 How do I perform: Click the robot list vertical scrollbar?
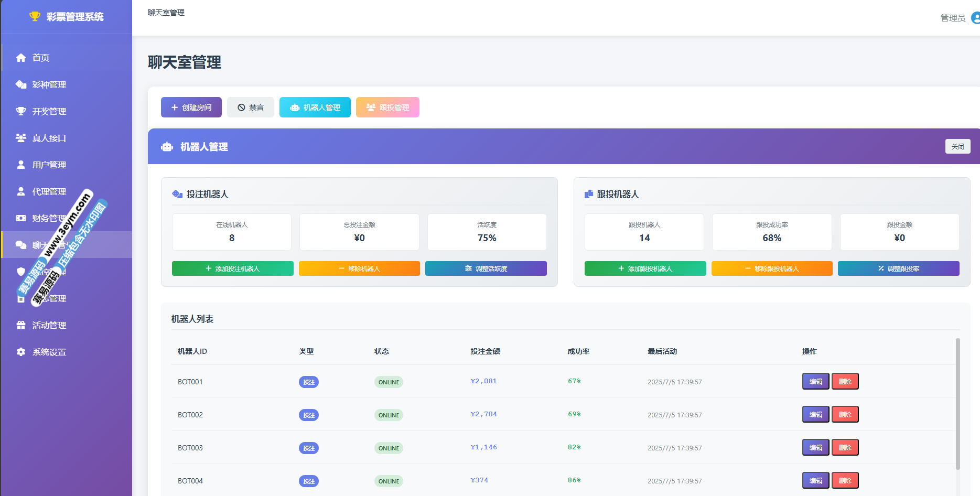pos(957,404)
